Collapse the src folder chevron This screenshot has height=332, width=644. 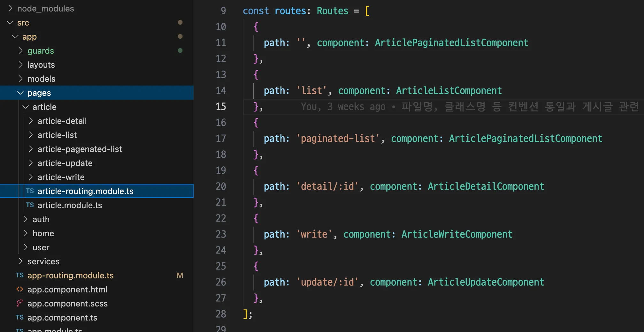10,23
